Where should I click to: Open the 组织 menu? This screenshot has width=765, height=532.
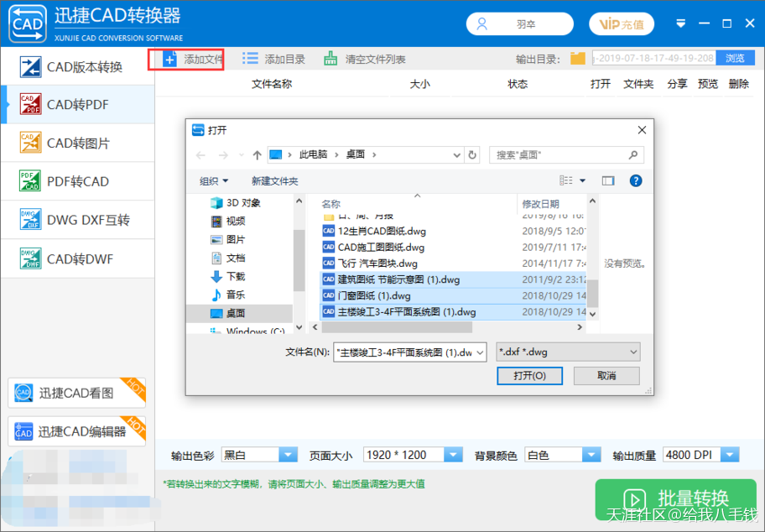point(214,181)
